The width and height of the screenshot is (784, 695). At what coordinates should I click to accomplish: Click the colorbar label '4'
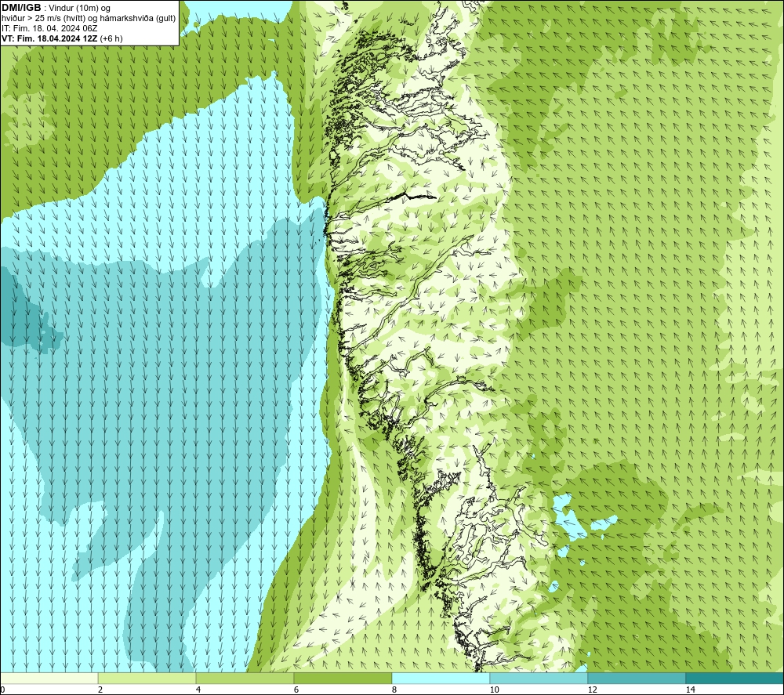(x=198, y=690)
